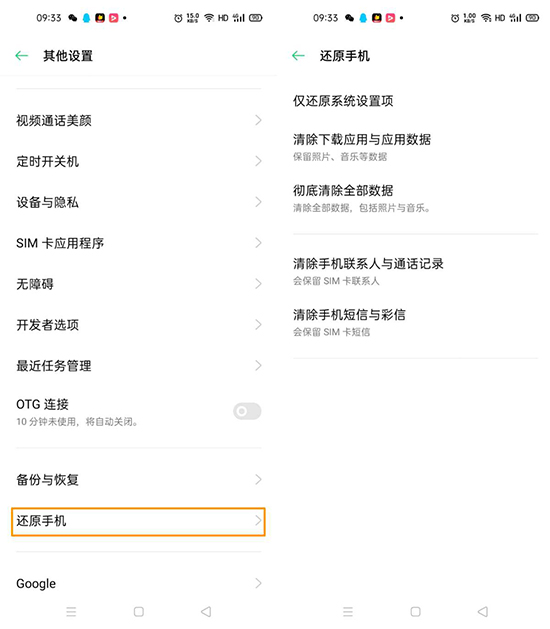The height and width of the screenshot is (629, 550).
Task: Open 还原手机 menu item
Action: point(138,521)
